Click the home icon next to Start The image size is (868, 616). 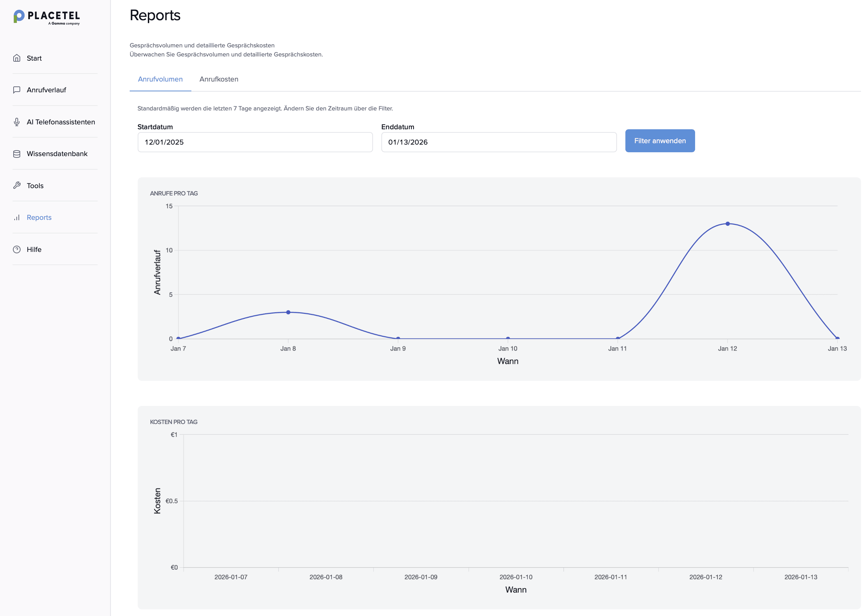coord(17,58)
